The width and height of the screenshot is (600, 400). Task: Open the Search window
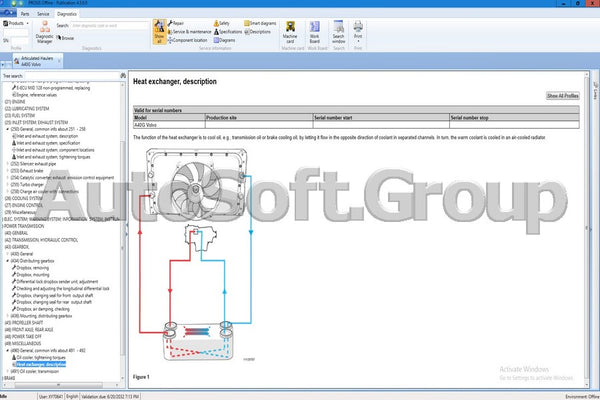(339, 32)
